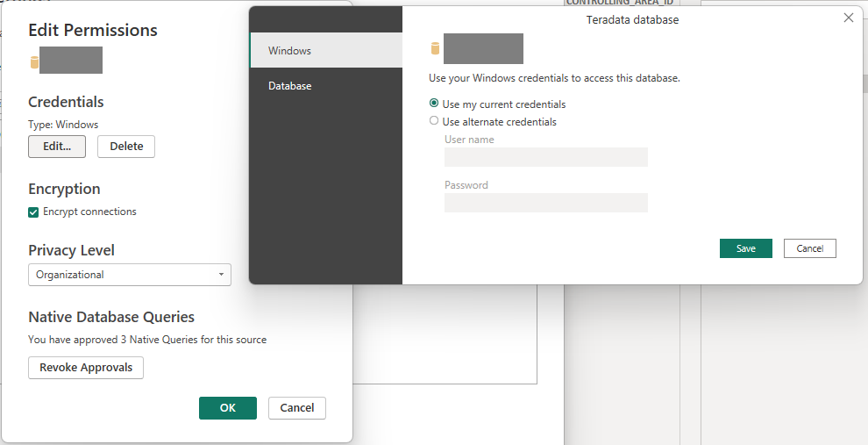This screenshot has height=445, width=868.
Task: Click the Delete credentials button
Action: [126, 147]
